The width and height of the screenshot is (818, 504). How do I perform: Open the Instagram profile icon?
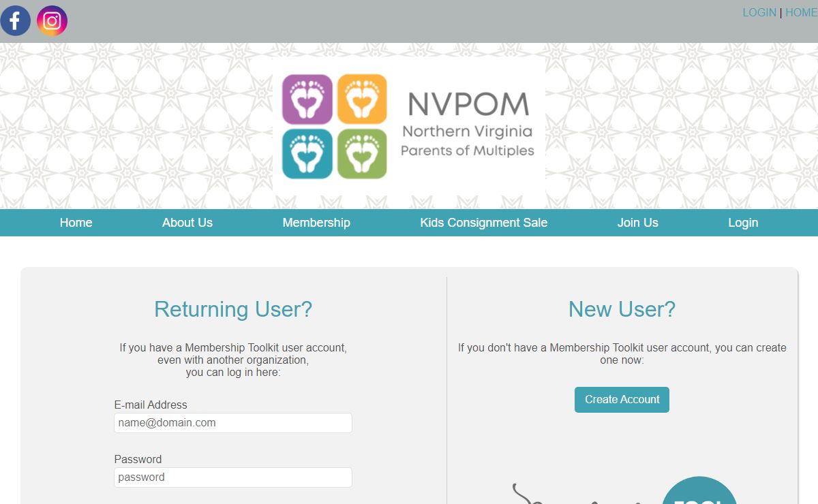(52, 20)
